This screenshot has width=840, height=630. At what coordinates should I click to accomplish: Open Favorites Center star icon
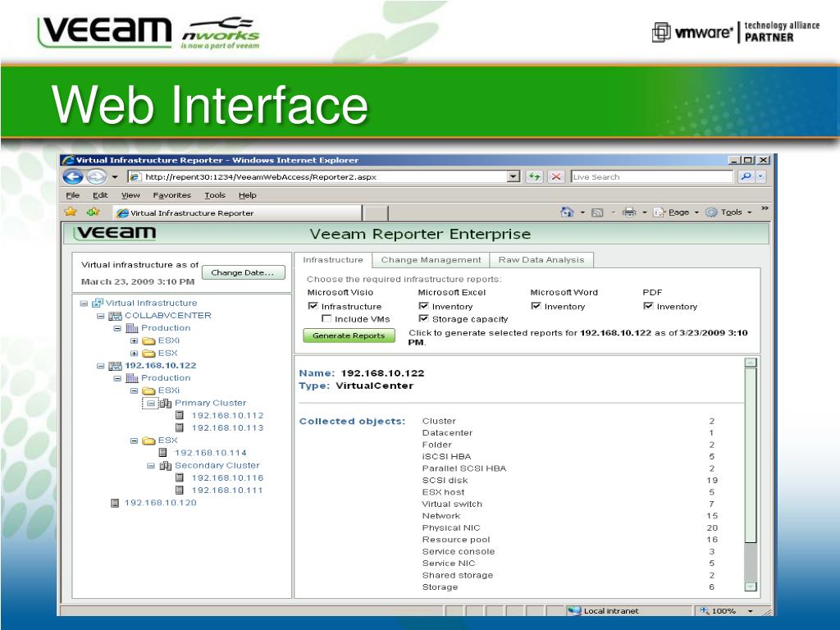click(x=71, y=212)
